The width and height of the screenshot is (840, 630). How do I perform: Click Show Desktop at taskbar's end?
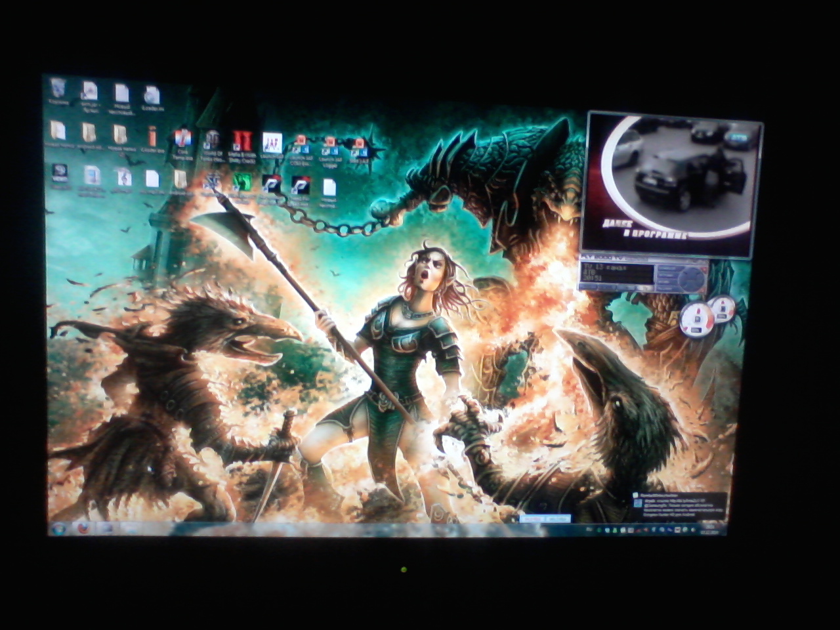click(x=726, y=529)
